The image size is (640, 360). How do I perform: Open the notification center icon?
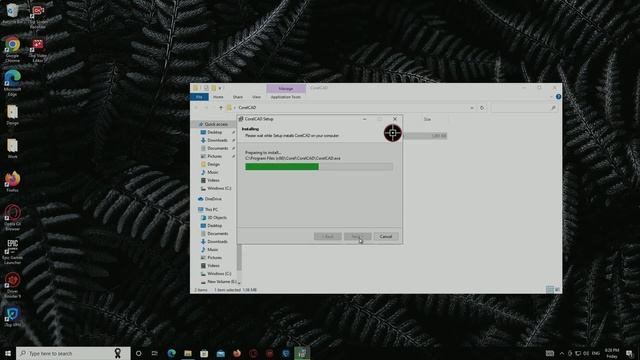[629, 353]
